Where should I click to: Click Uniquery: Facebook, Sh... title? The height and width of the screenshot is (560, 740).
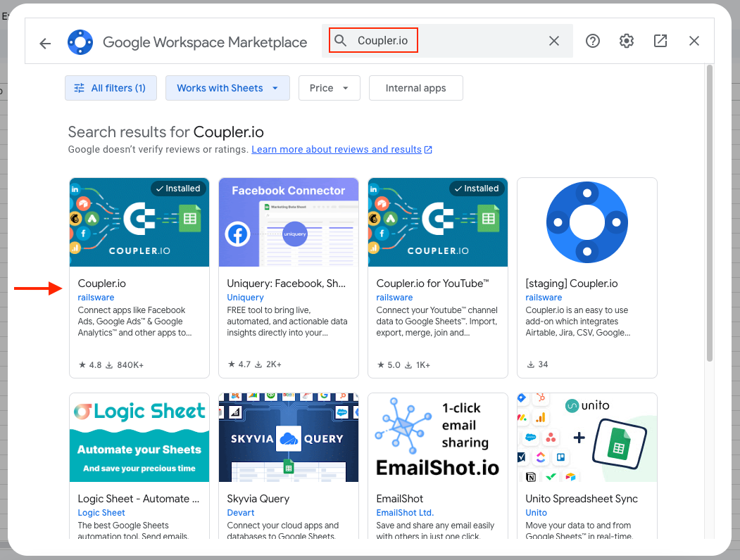click(286, 284)
